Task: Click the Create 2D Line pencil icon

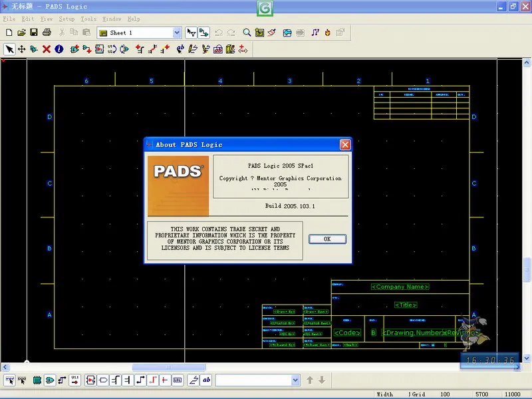Action: point(193,49)
